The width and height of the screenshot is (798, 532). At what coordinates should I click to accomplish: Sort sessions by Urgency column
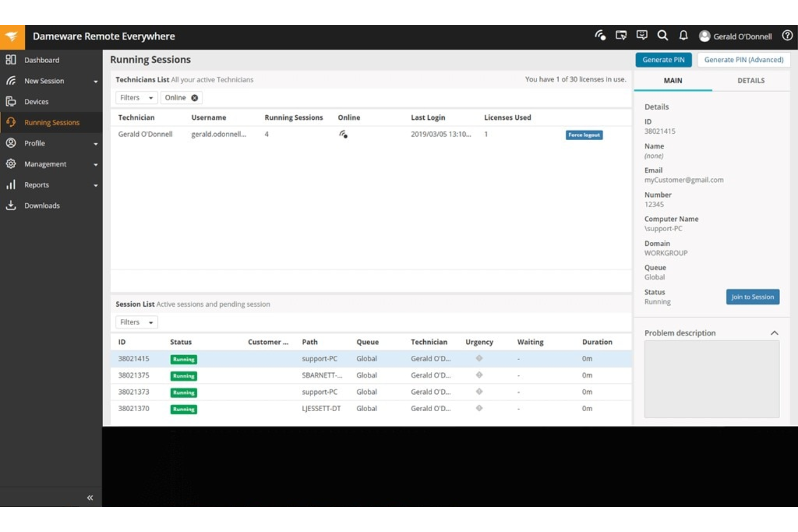click(479, 342)
